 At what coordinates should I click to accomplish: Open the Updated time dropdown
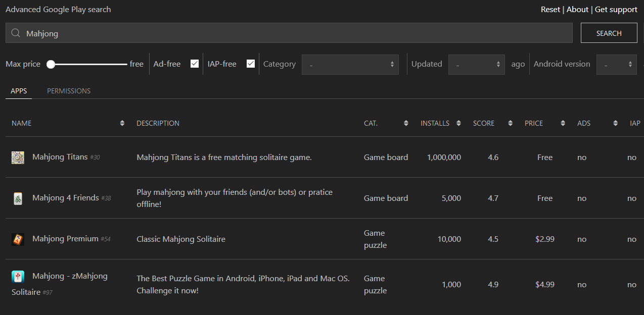click(x=476, y=65)
